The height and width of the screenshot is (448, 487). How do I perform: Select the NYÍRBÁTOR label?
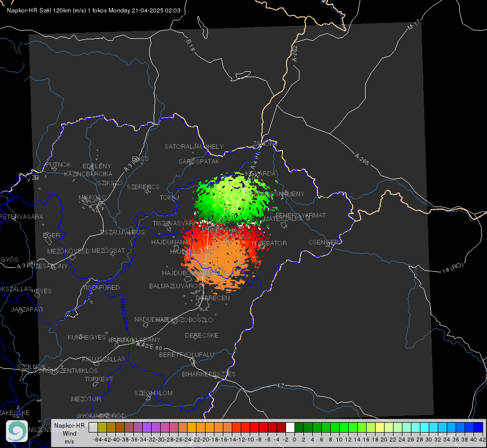pyautogui.click(x=269, y=243)
